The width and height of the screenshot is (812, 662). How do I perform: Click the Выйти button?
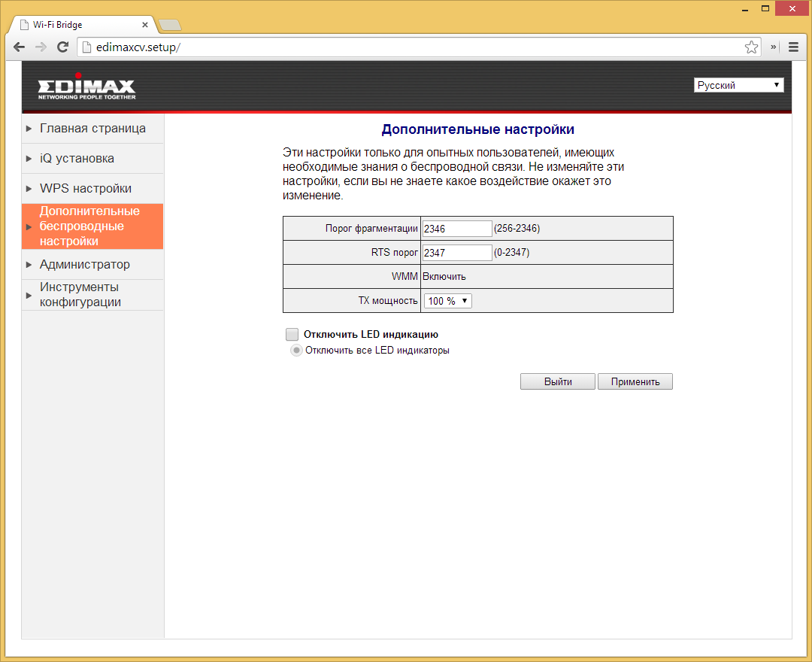click(x=558, y=381)
